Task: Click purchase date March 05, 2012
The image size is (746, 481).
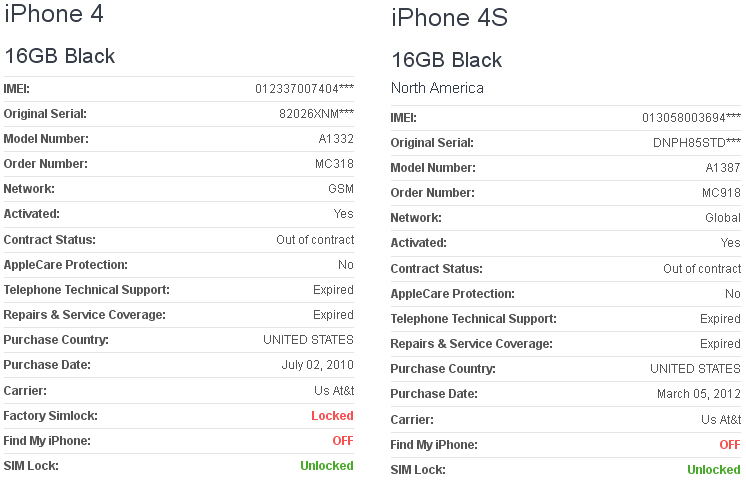Action: click(x=699, y=394)
